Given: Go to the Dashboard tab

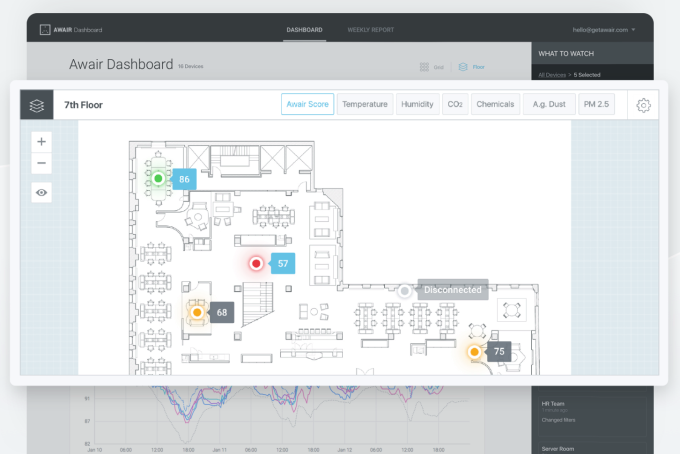Looking at the screenshot, I should point(304,30).
